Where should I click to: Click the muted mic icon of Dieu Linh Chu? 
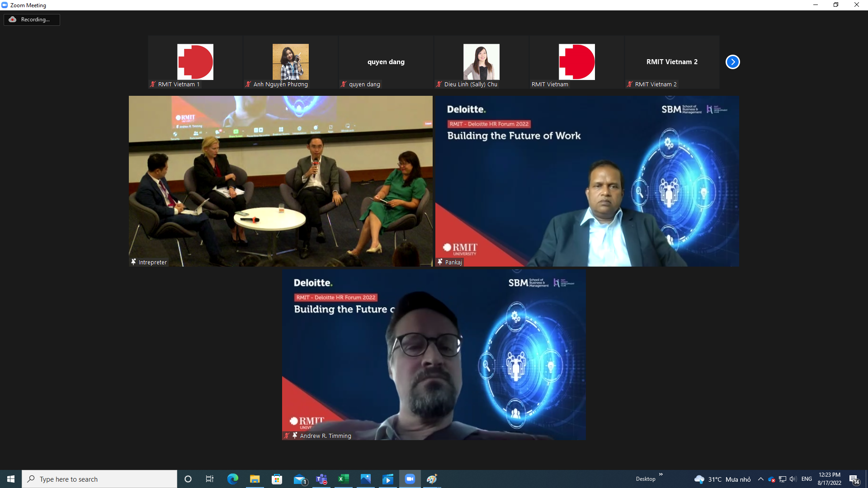click(439, 84)
